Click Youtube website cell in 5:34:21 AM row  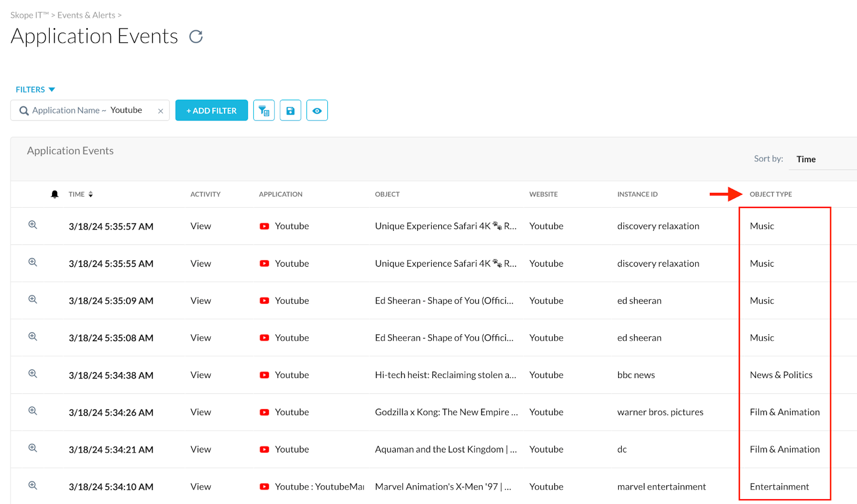pos(546,449)
